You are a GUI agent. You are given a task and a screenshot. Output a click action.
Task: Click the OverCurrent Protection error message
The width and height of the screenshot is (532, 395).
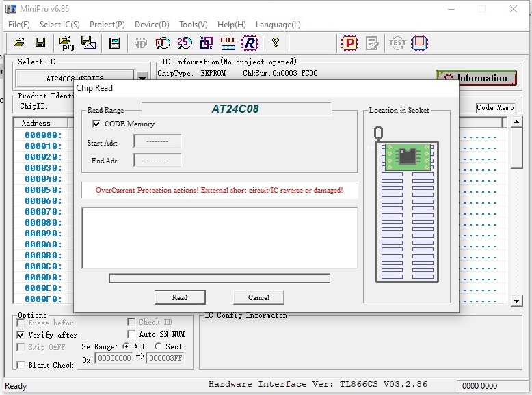[x=220, y=190]
